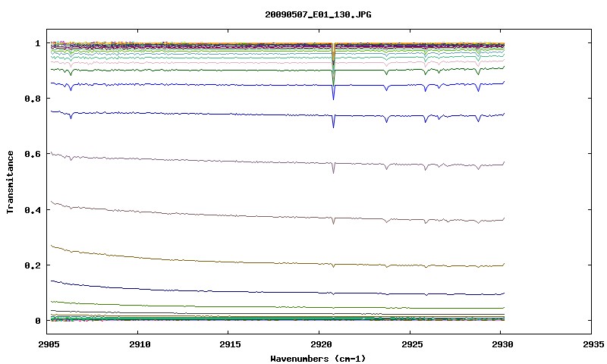Click the x-axis tick label 2905
This screenshot has width=607, height=364.
(48, 344)
